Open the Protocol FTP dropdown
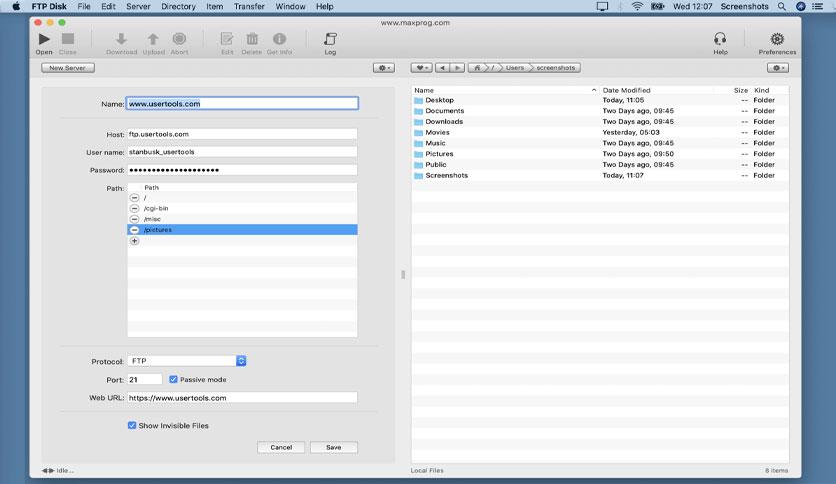This screenshot has height=484, width=836. [x=187, y=361]
